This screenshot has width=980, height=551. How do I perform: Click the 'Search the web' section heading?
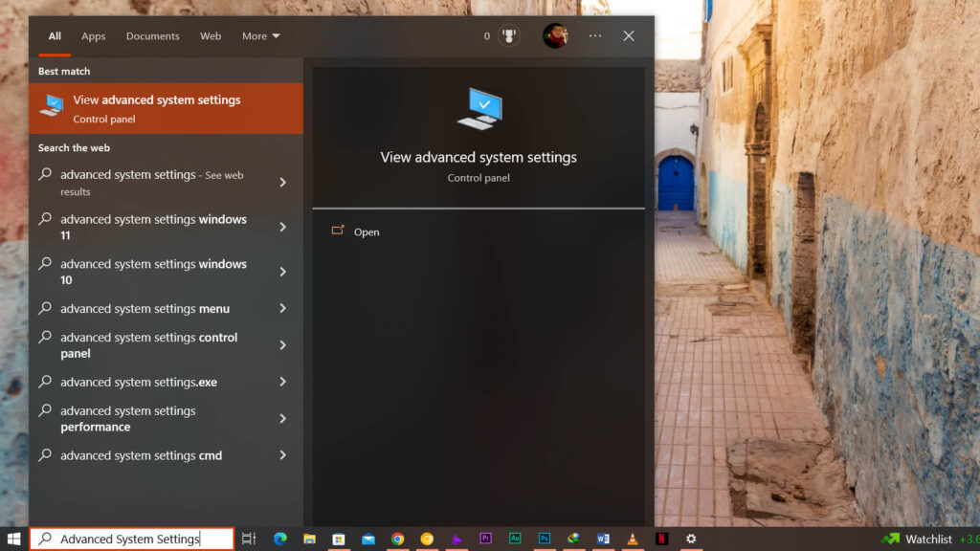[x=74, y=148]
